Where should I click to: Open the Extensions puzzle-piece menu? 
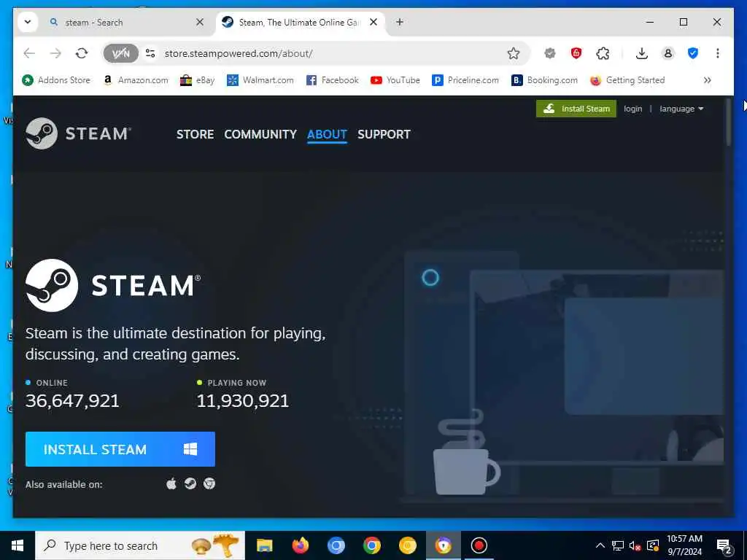pyautogui.click(x=603, y=53)
